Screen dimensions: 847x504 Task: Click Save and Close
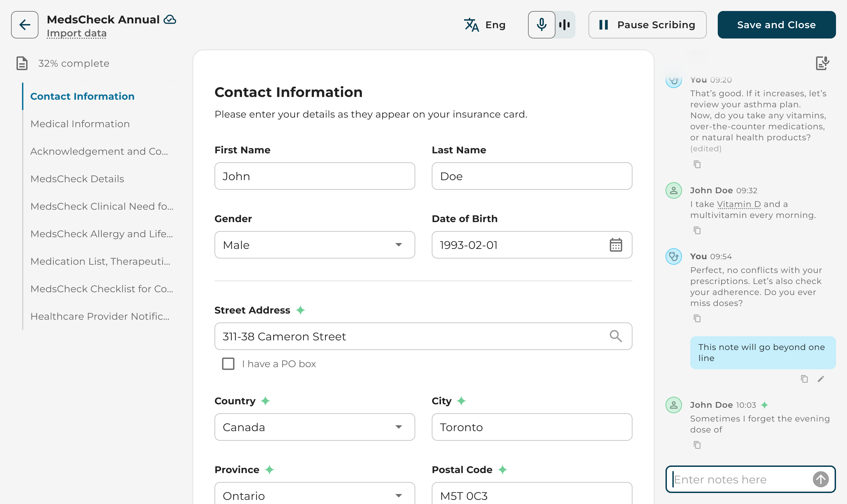777,25
